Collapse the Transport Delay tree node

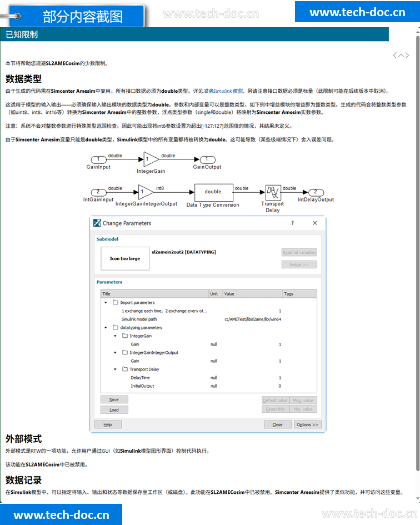[115, 369]
